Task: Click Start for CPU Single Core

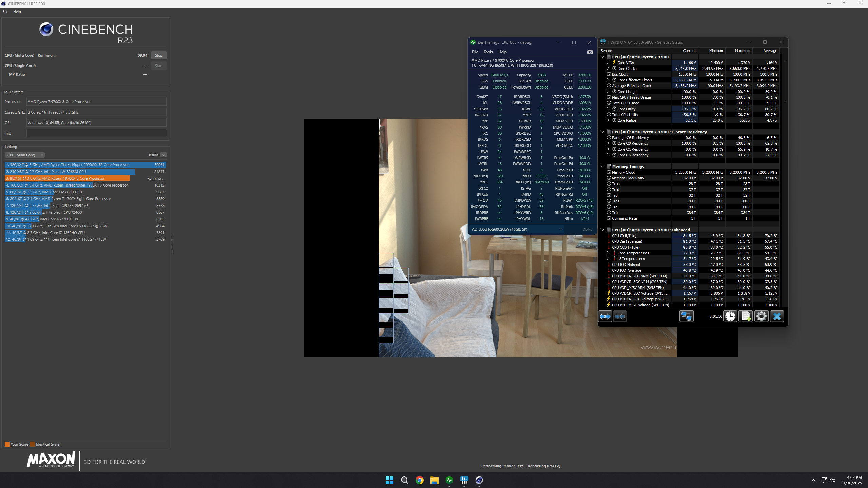Action: coord(159,66)
